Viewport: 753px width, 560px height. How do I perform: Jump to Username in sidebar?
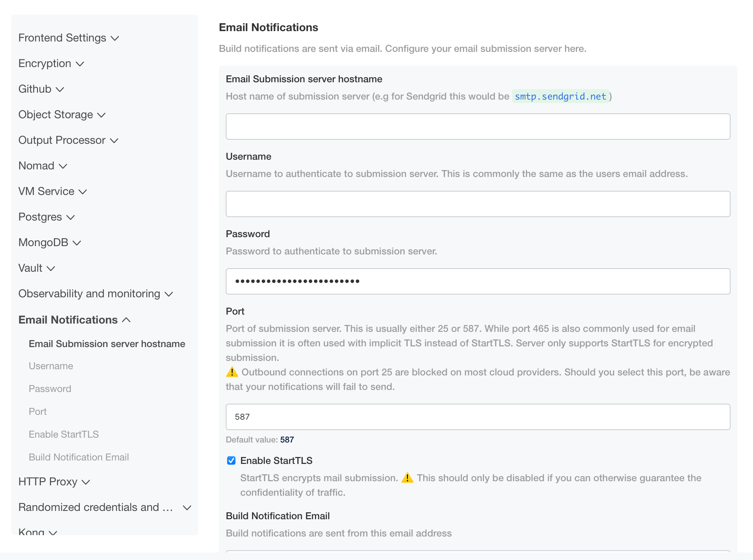tap(51, 366)
